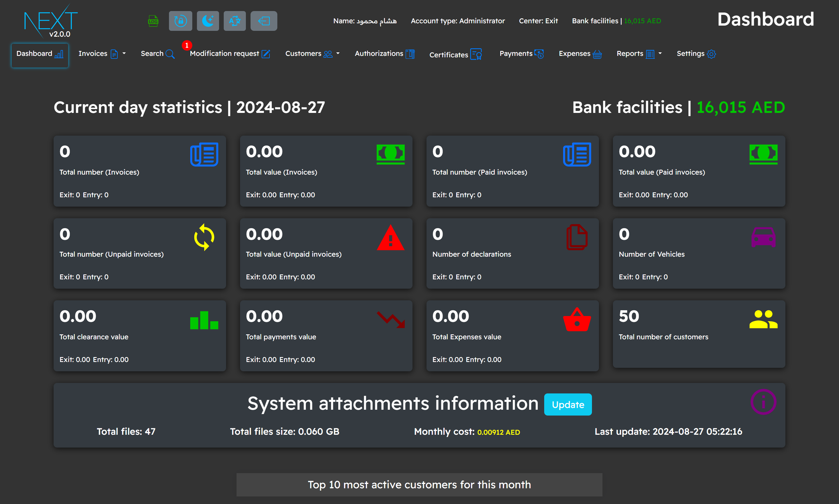Open the Certificates section

455,54
